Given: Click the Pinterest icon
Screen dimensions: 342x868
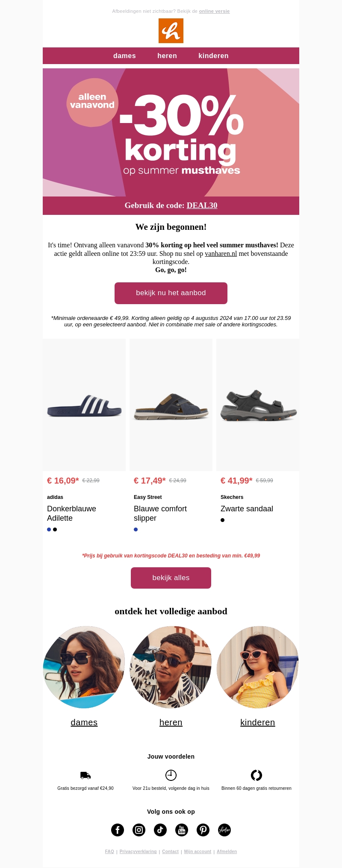Looking at the screenshot, I should point(203,830).
